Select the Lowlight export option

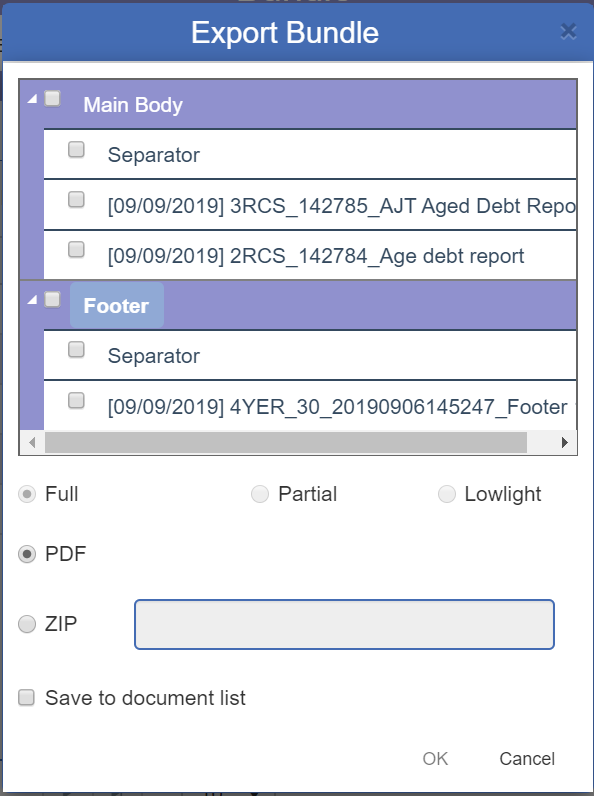pos(447,494)
